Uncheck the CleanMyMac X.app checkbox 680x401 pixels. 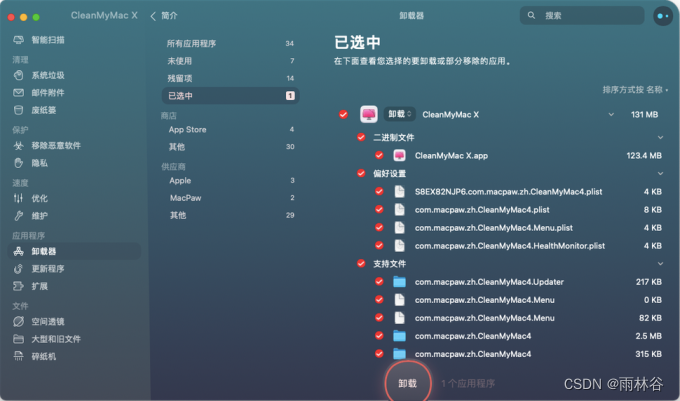coord(379,155)
